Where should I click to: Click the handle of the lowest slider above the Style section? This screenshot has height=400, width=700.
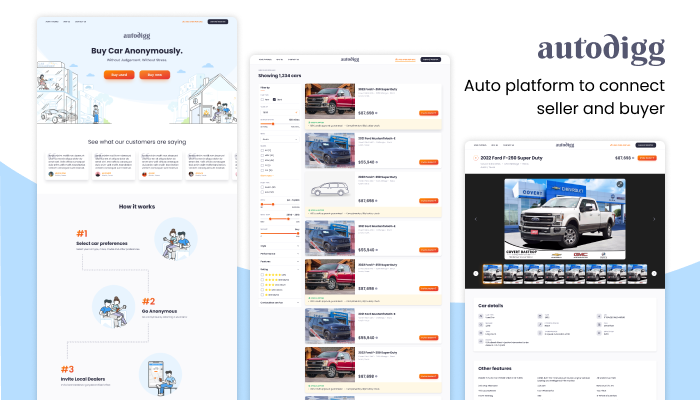point(298,233)
